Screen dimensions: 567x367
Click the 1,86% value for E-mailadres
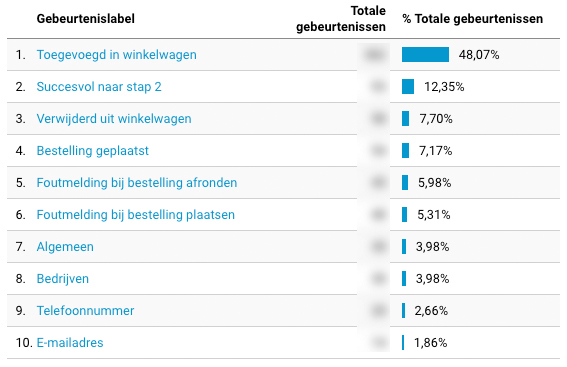[430, 342]
